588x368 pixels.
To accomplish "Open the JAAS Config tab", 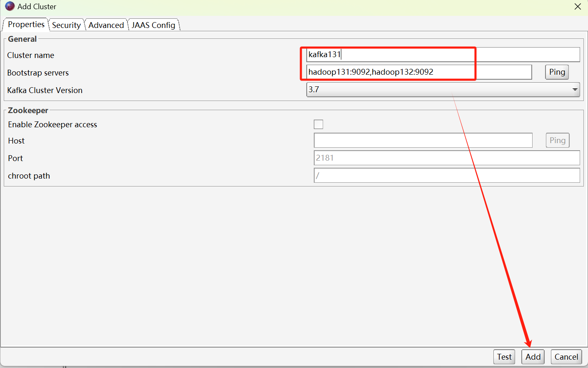I will tap(153, 25).
